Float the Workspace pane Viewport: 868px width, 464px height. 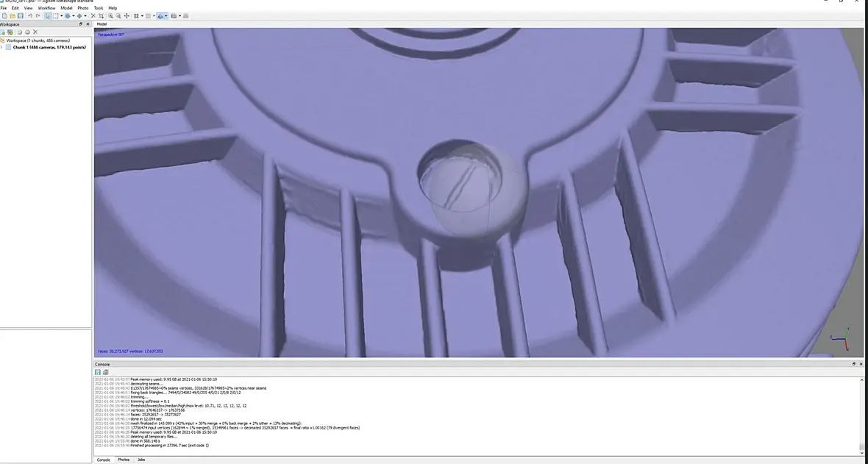click(81, 24)
